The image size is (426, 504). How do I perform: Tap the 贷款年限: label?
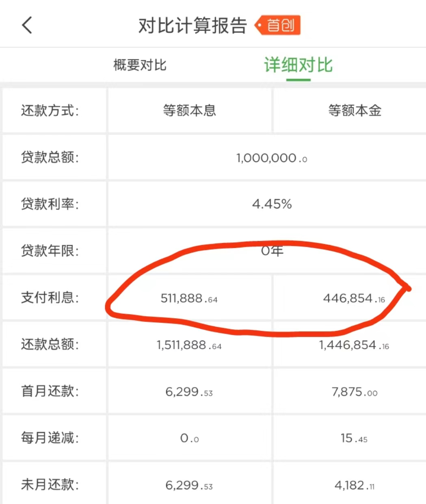tap(50, 251)
